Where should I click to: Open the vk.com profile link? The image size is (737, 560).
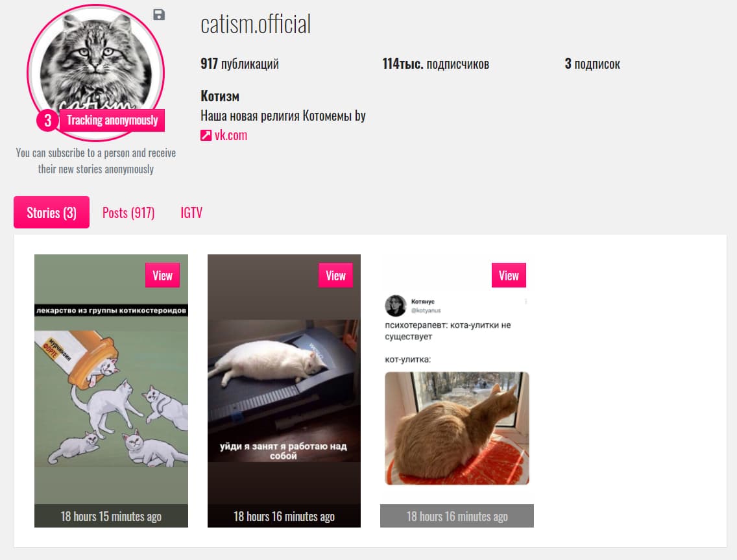click(x=231, y=136)
